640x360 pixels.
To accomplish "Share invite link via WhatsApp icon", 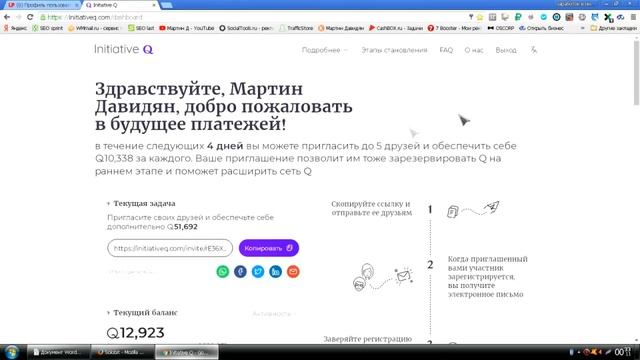I will coord(222,271).
